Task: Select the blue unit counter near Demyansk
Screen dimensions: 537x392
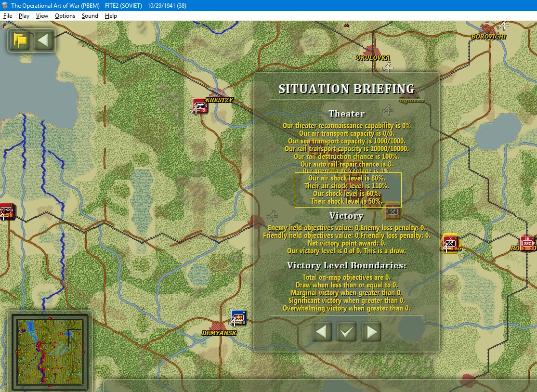Action: click(238, 318)
